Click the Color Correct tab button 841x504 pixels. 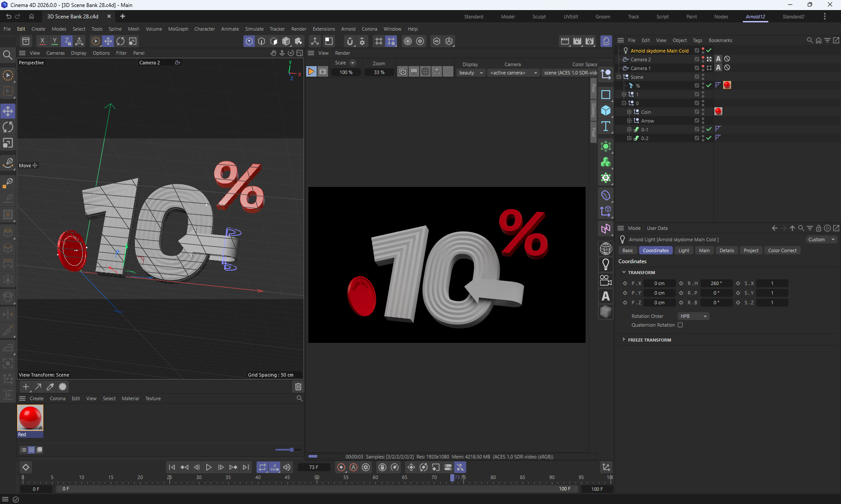pyautogui.click(x=782, y=250)
